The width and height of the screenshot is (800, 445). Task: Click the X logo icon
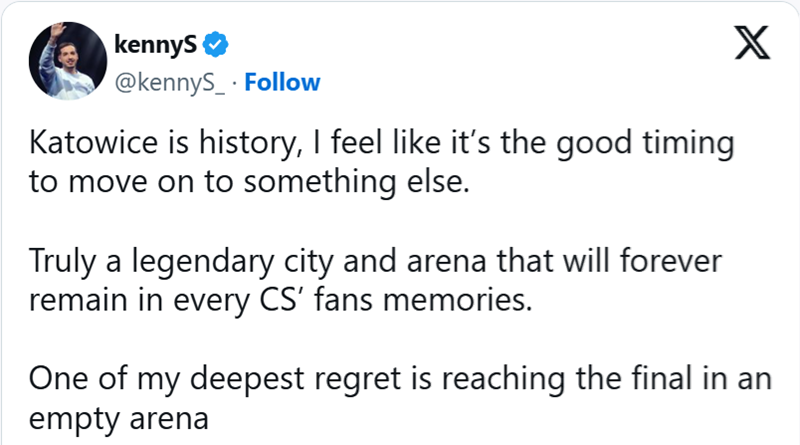[x=752, y=43]
